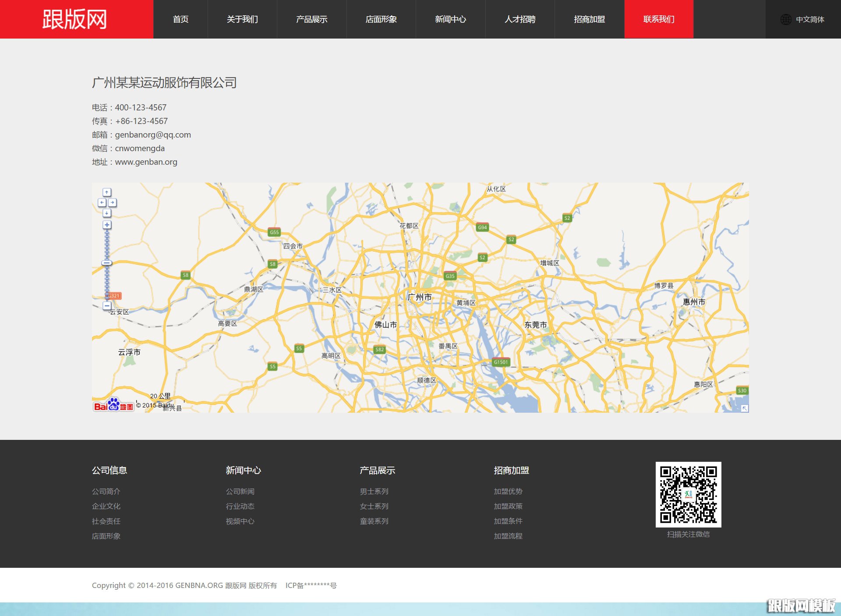Click the WeChat QR code image
This screenshot has height=616, width=841.
click(688, 494)
